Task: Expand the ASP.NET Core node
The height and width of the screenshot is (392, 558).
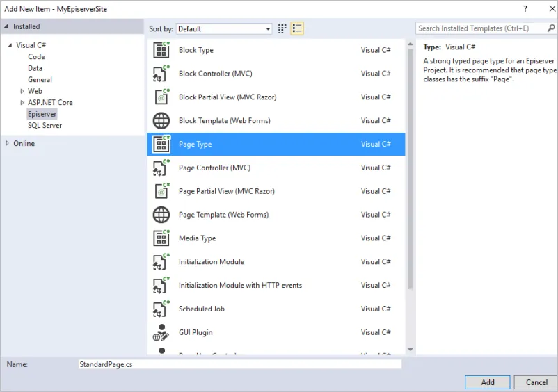Action: pyautogui.click(x=22, y=103)
